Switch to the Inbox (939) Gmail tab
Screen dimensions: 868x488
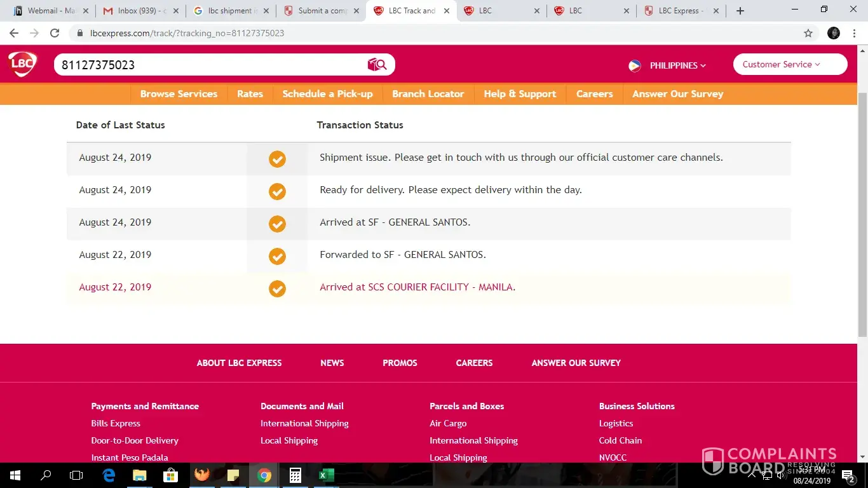pos(140,11)
